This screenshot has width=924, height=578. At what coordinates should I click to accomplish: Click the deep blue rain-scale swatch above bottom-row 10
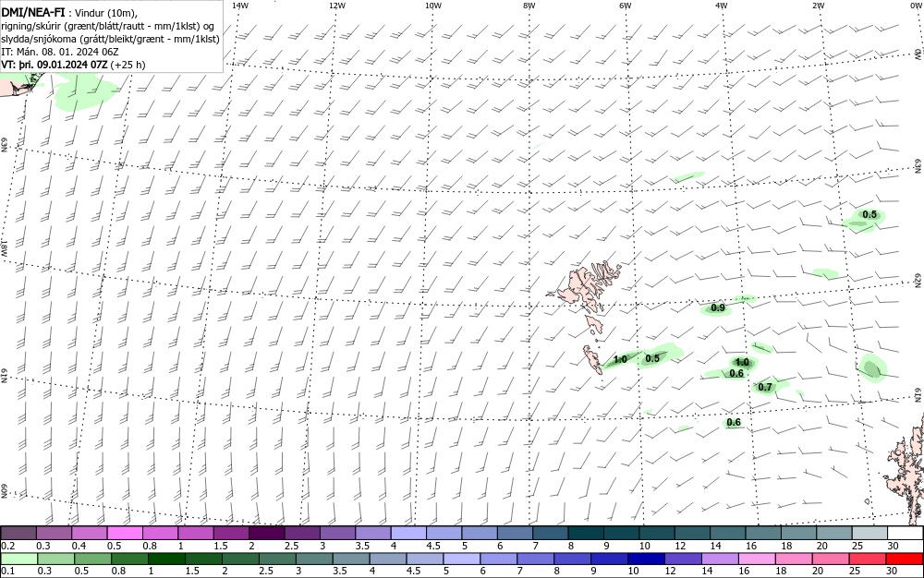click(x=647, y=559)
